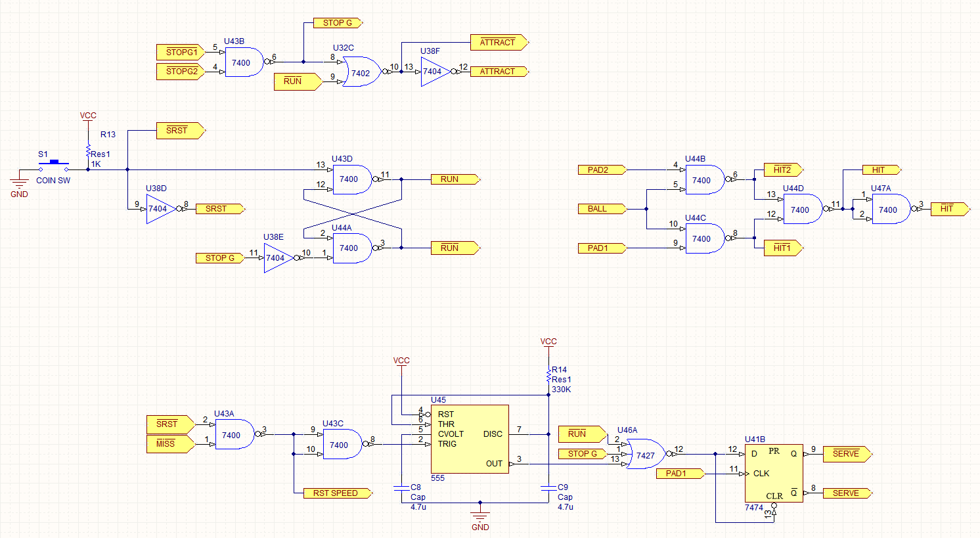Click the STOP G port feeding U46A

coord(583,454)
